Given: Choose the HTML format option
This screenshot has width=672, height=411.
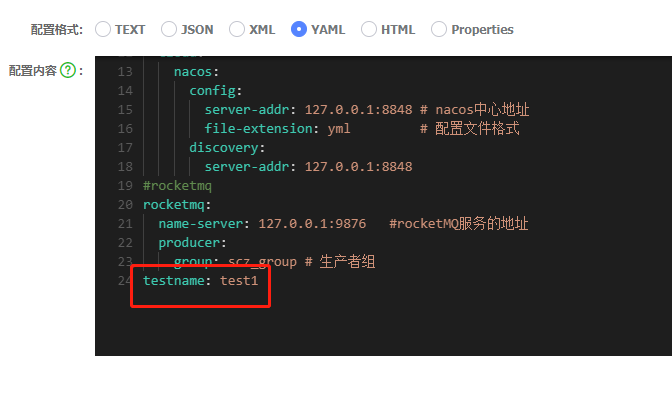Looking at the screenshot, I should (x=369, y=30).
